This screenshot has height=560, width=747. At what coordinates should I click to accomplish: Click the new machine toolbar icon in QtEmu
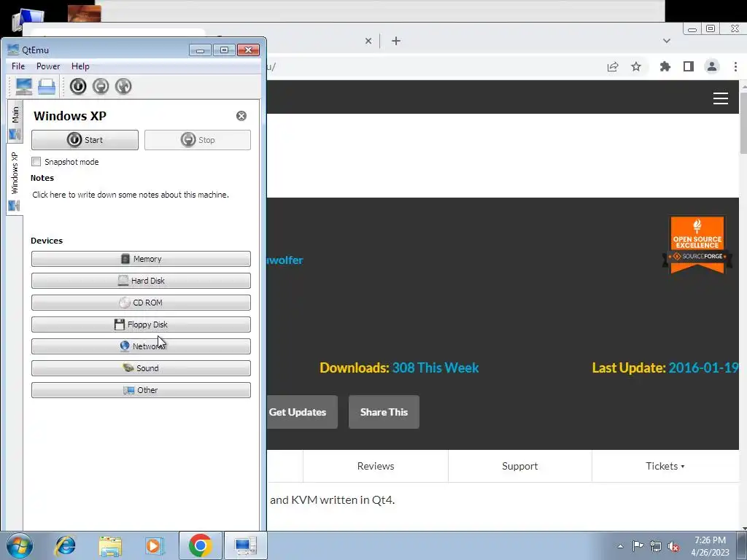pyautogui.click(x=24, y=86)
